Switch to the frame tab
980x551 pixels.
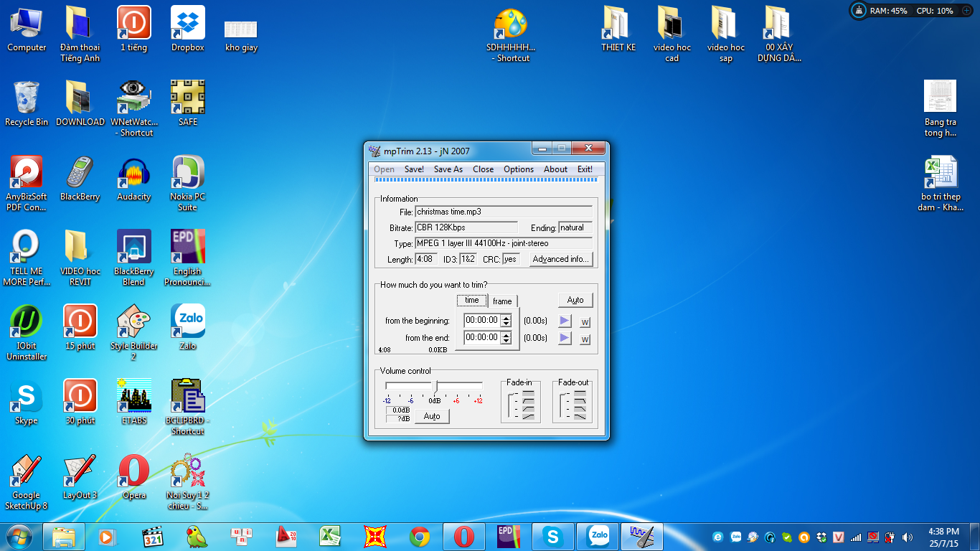[502, 301]
